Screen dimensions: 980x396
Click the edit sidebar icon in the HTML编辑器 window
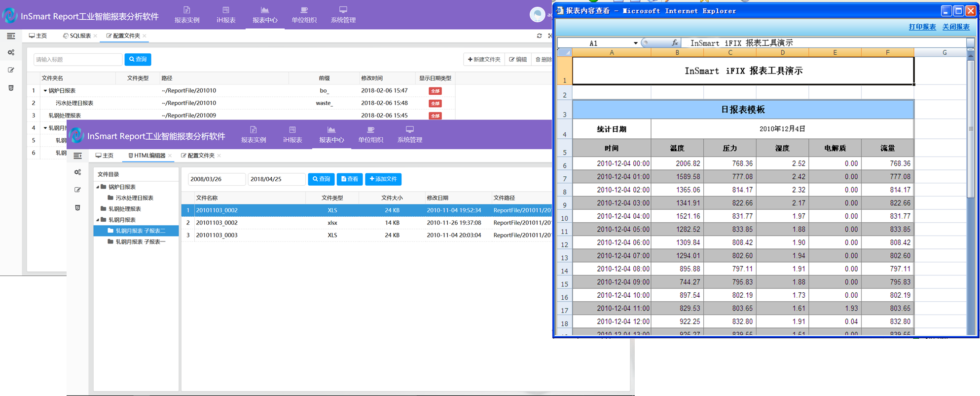[77, 190]
